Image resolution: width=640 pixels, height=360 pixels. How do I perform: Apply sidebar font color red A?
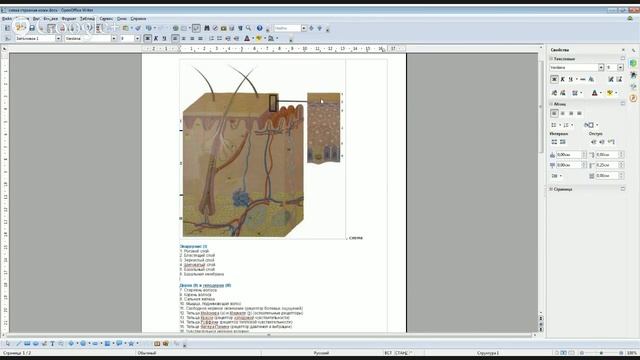tap(595, 93)
